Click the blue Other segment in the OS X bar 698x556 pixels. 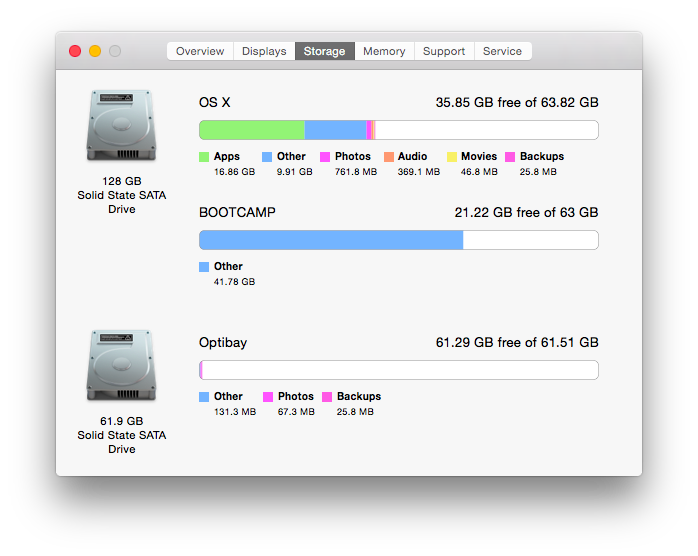(336, 130)
